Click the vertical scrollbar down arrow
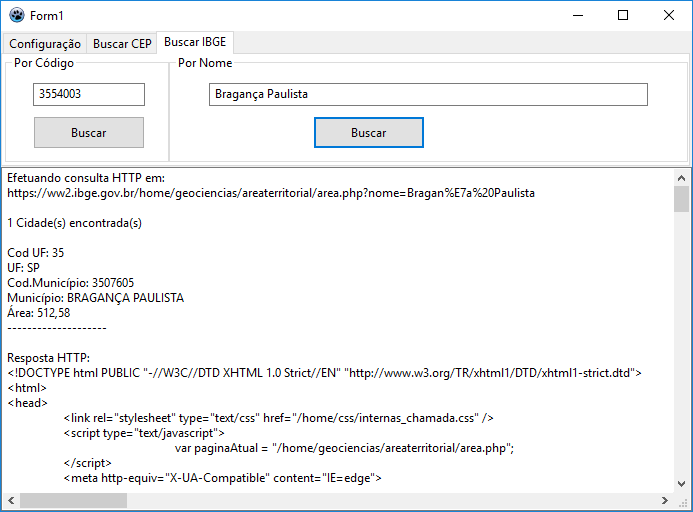Image resolution: width=693 pixels, height=512 pixels. [x=682, y=484]
